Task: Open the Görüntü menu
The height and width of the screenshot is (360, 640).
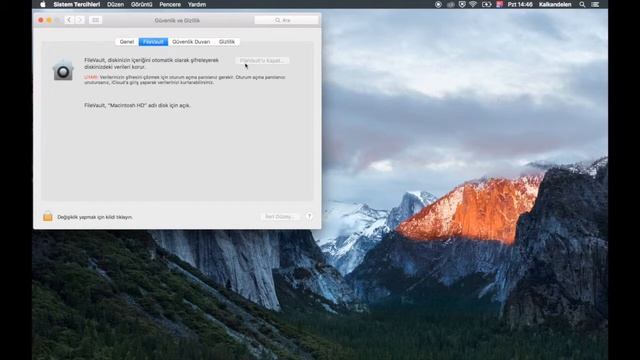Action: point(142,4)
